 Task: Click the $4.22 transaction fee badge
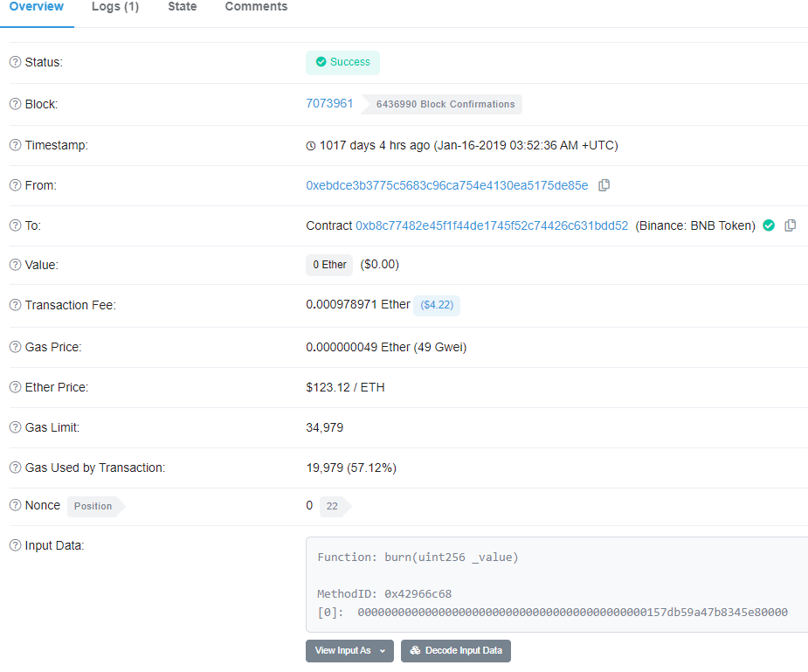436,305
